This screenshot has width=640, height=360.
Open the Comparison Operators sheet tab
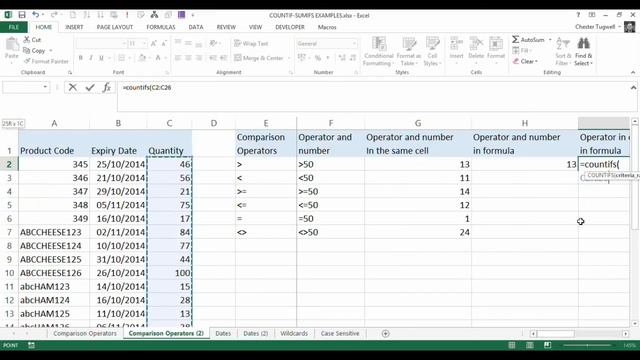pyautogui.click(x=85, y=333)
